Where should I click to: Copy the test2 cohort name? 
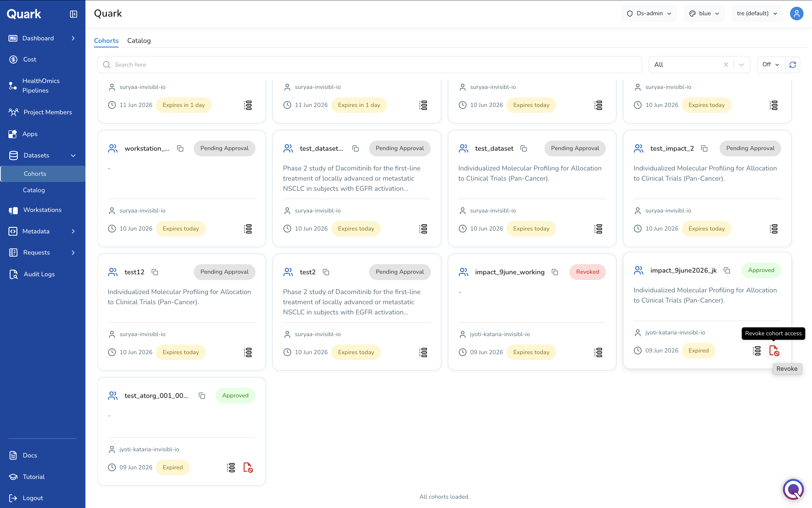click(326, 272)
